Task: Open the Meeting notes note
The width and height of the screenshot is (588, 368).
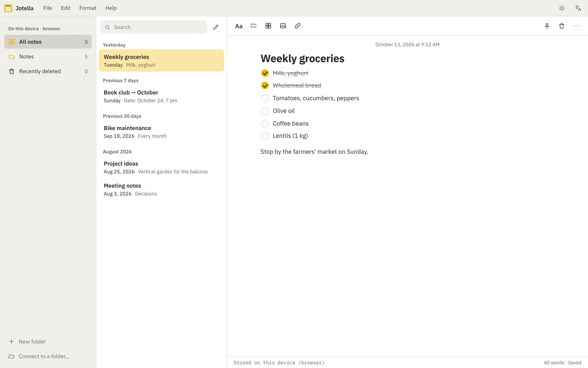Action: point(161,189)
